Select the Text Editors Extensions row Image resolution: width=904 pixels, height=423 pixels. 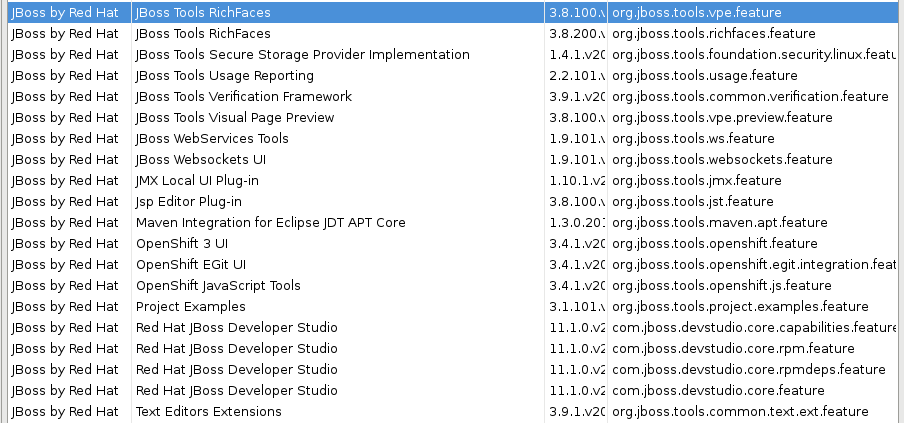point(208,412)
